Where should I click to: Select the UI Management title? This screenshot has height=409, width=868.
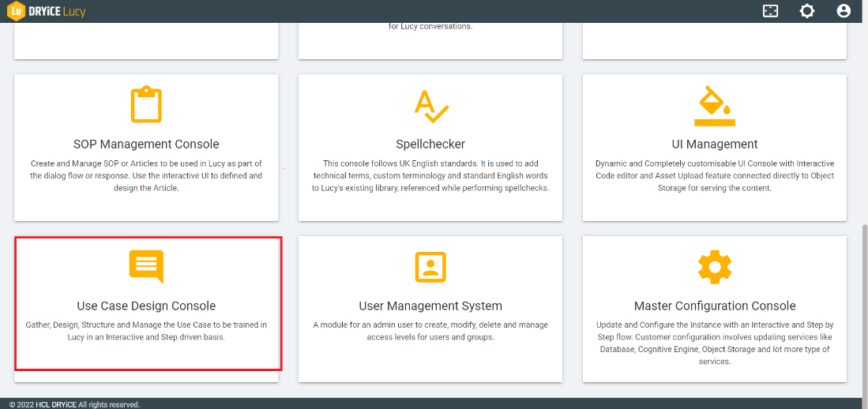[714, 144]
